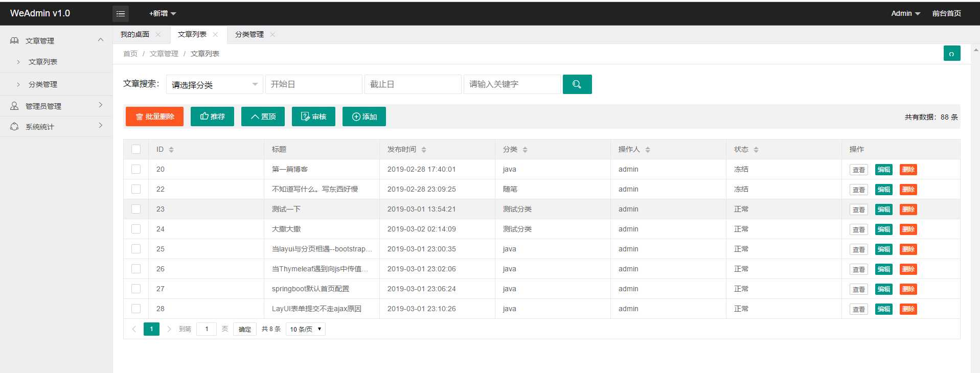Edit article springboot默认首页配置
This screenshot has width=980, height=373.
click(x=884, y=289)
